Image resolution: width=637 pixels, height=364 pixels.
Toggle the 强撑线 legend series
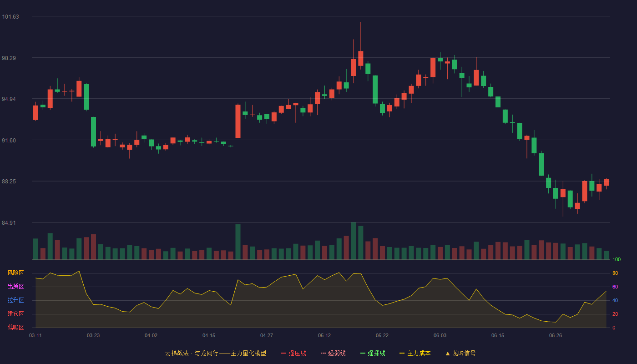point(373,353)
